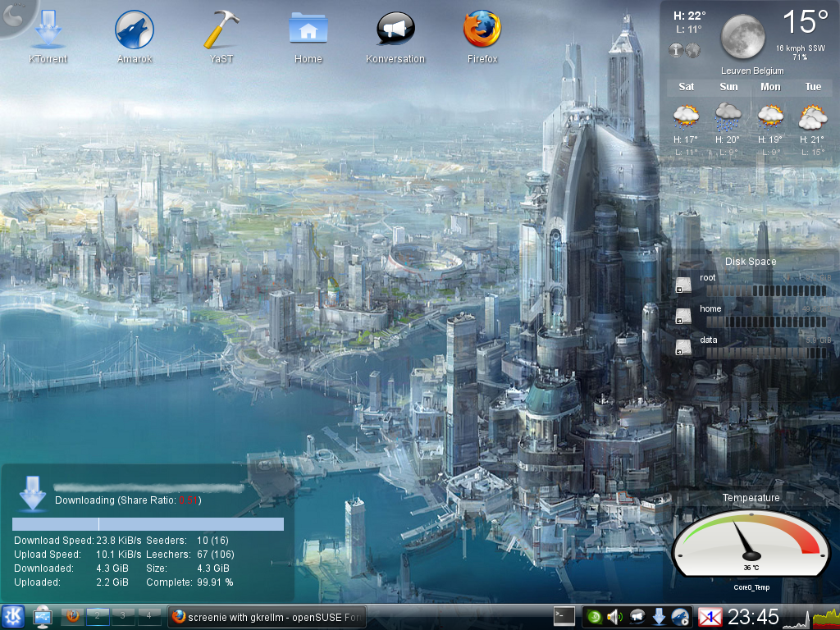The height and width of the screenshot is (630, 840).
Task: Open mail notifier envelope icon
Action: [710, 617]
